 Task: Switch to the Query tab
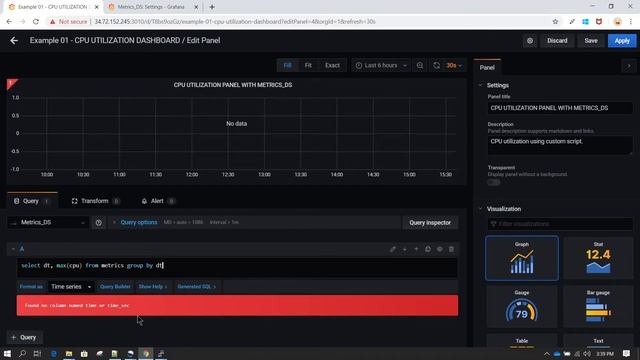coord(31,201)
